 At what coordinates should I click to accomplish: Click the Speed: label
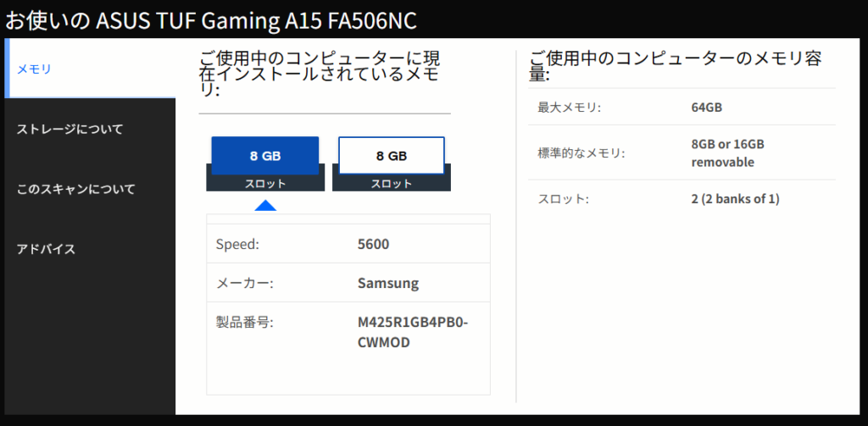pos(237,244)
